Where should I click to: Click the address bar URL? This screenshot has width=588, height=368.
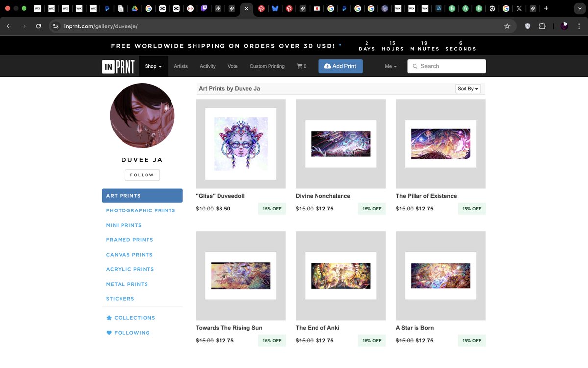(x=101, y=26)
